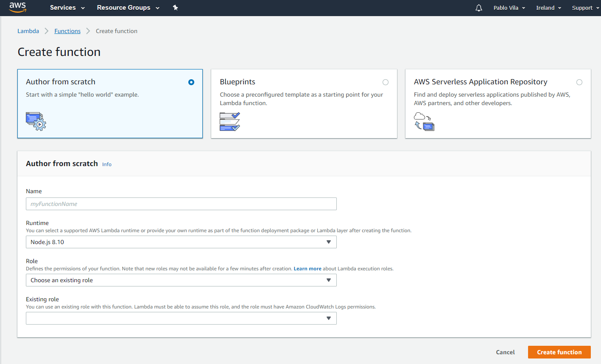Open the Support menu
Image resolution: width=601 pixels, height=364 pixels.
(x=585, y=8)
